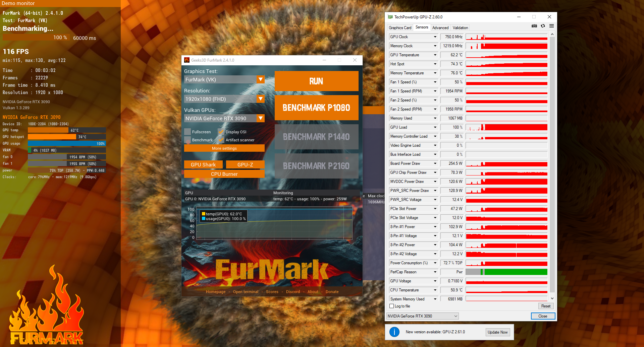This screenshot has width=644, height=347.
Task: Click the GPU-Z refresh icon
Action: pos(543,26)
